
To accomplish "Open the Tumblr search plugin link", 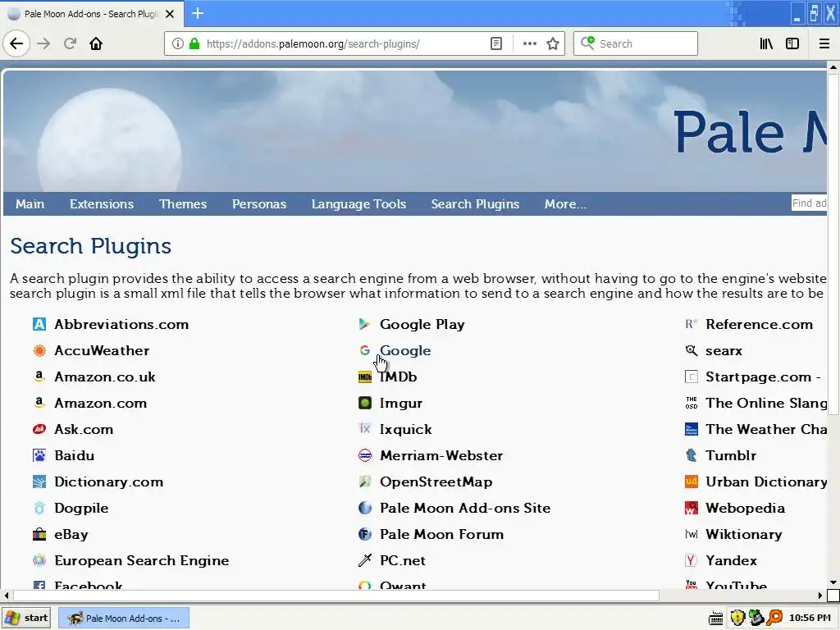I will [x=731, y=455].
